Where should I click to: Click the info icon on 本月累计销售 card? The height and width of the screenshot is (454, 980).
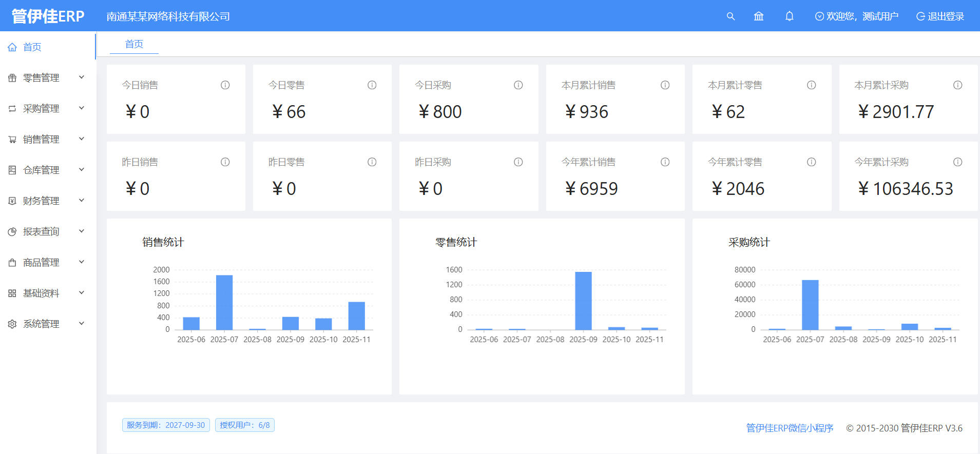tap(665, 85)
